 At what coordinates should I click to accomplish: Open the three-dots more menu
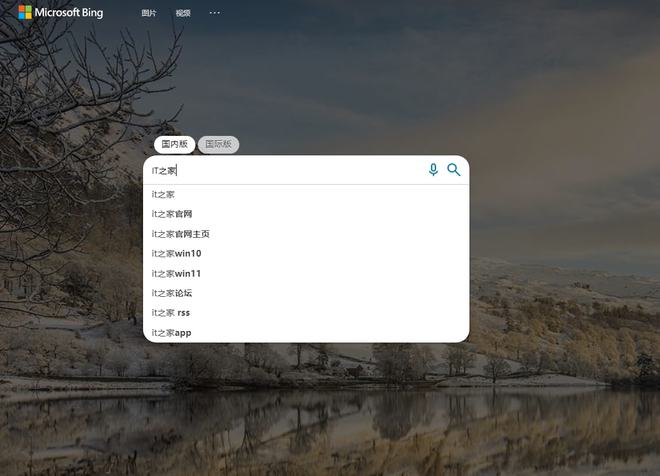pyautogui.click(x=215, y=13)
